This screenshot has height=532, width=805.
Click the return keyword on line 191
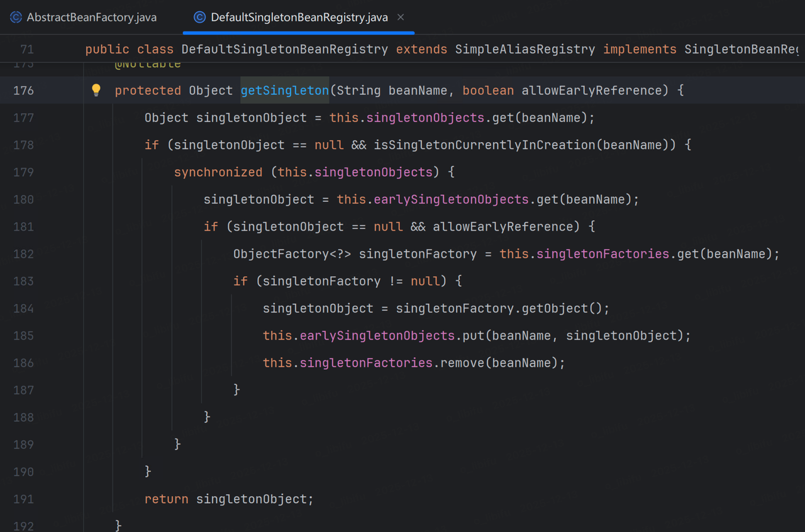pos(167,499)
